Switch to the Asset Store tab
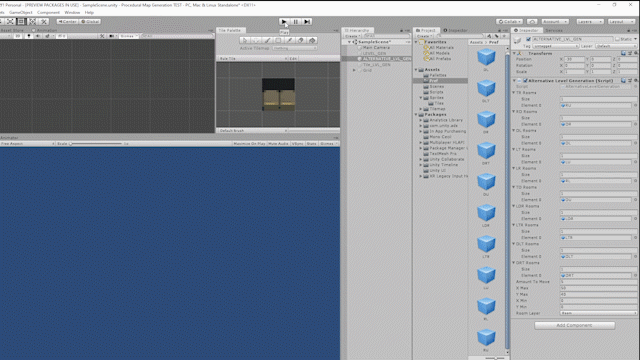 12,30
